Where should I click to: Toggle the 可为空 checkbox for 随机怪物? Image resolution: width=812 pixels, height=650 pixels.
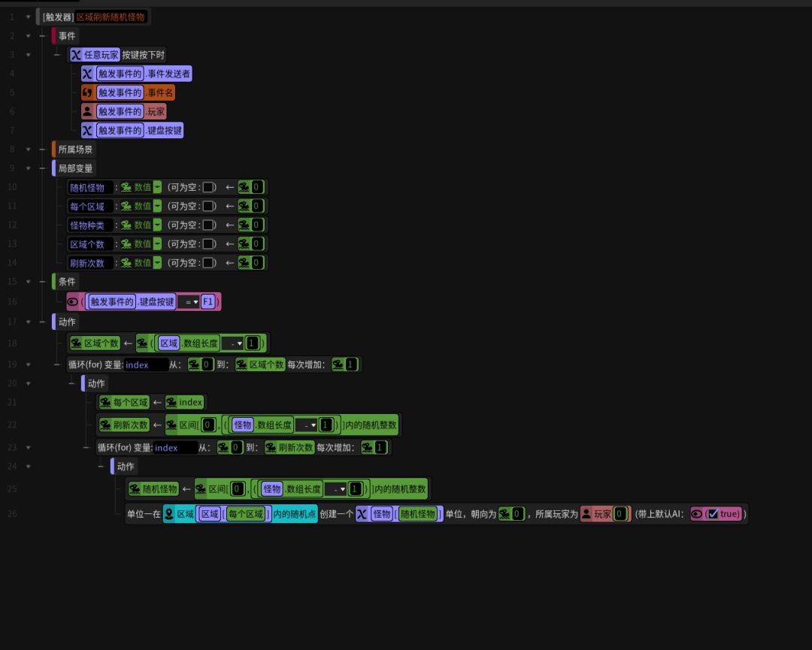[208, 187]
